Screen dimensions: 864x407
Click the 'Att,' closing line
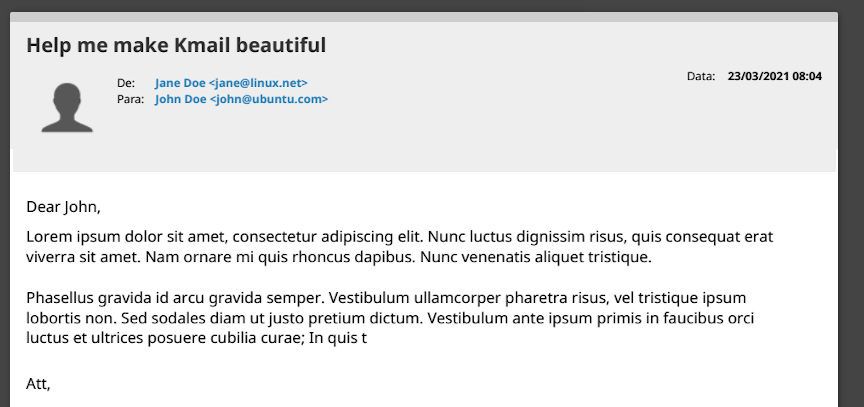(x=39, y=384)
